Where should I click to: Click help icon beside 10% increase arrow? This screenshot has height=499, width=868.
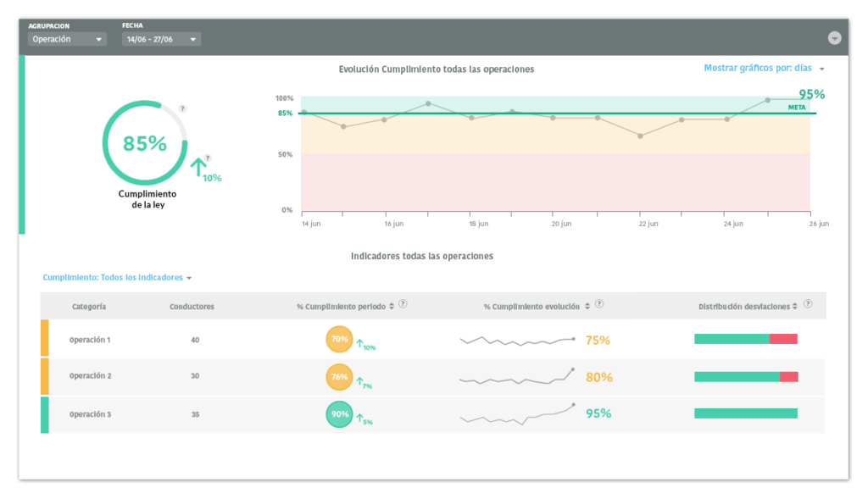tap(208, 158)
